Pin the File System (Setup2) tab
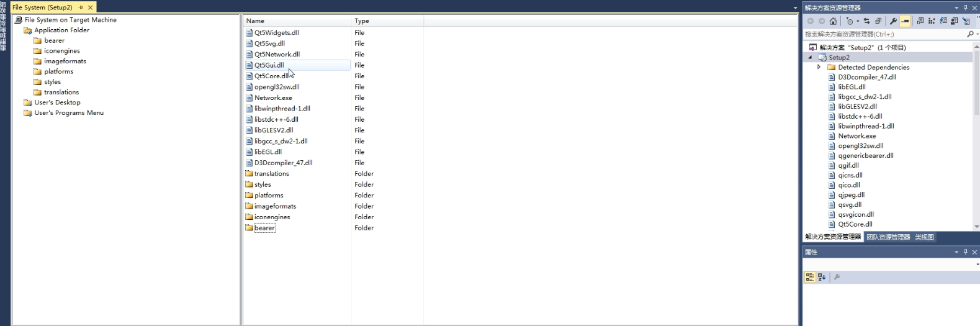Image resolution: width=980 pixels, height=326 pixels. coord(81,7)
